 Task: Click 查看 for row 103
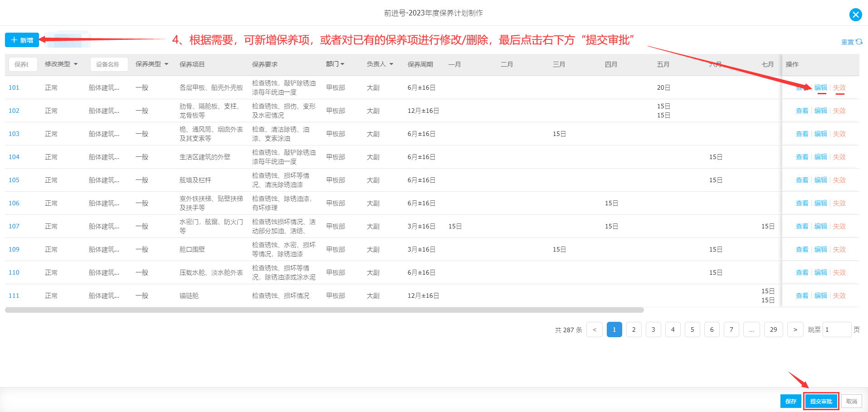coord(802,134)
